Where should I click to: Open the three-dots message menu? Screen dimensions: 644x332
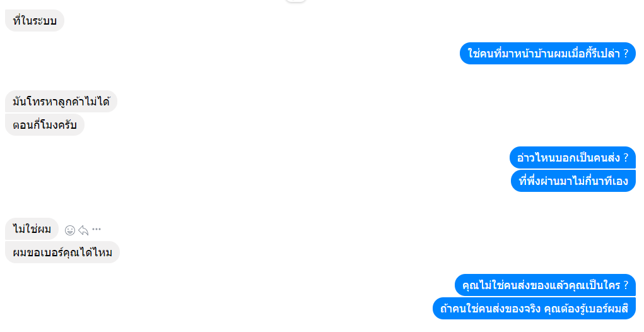(97, 229)
